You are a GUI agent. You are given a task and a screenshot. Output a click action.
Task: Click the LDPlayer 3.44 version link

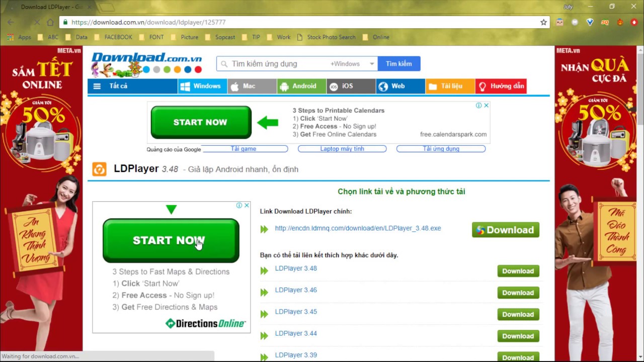(296, 333)
